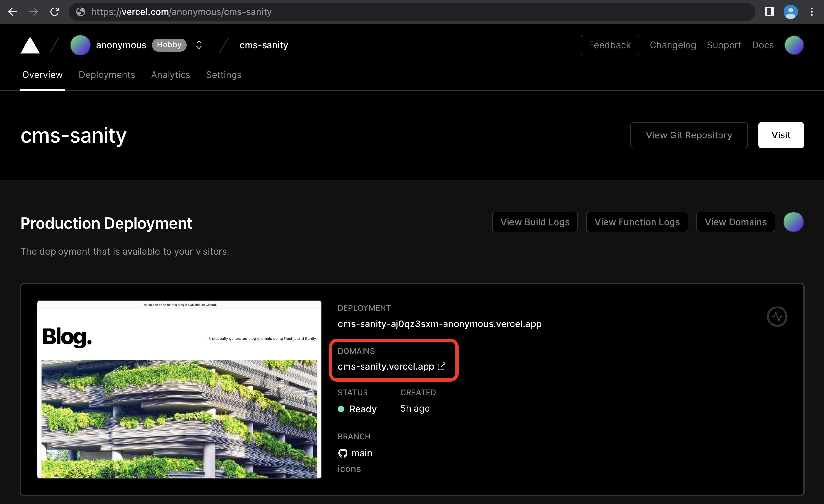Click the blog preview thumbnail image
The width and height of the screenshot is (824, 504).
[x=178, y=388]
